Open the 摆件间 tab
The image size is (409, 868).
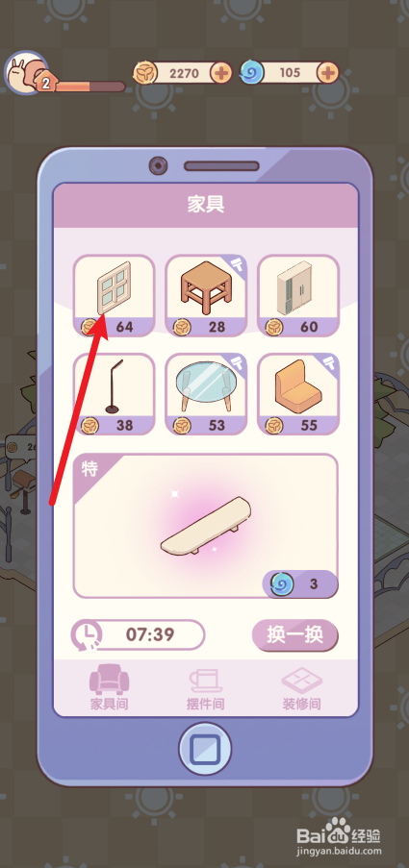pos(206,686)
